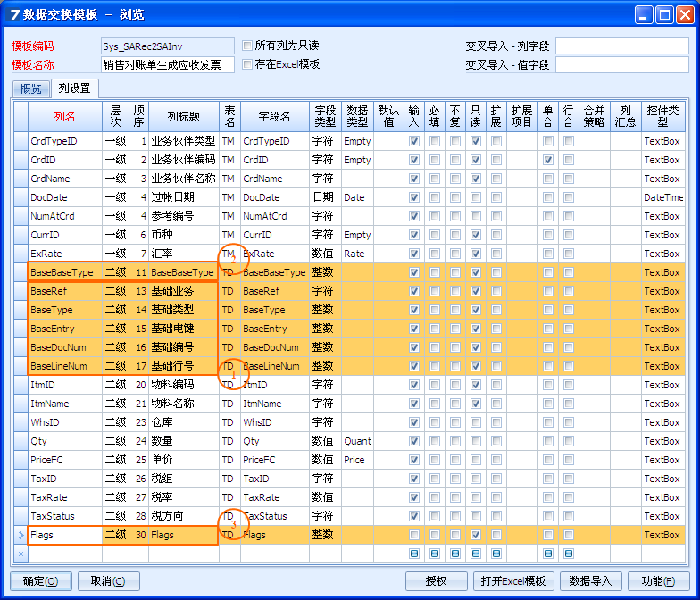
Task: Click the 取消(C) button
Action: [x=108, y=580]
